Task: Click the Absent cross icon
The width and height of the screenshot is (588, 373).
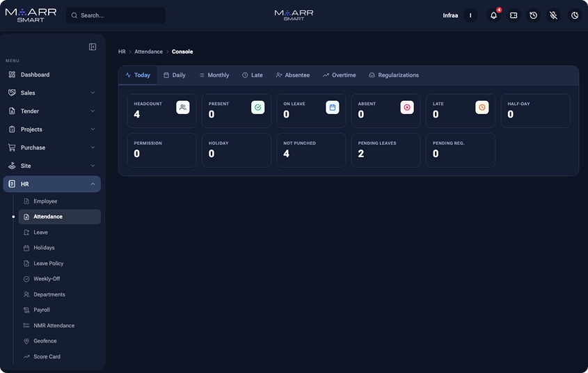Action: pos(407,107)
